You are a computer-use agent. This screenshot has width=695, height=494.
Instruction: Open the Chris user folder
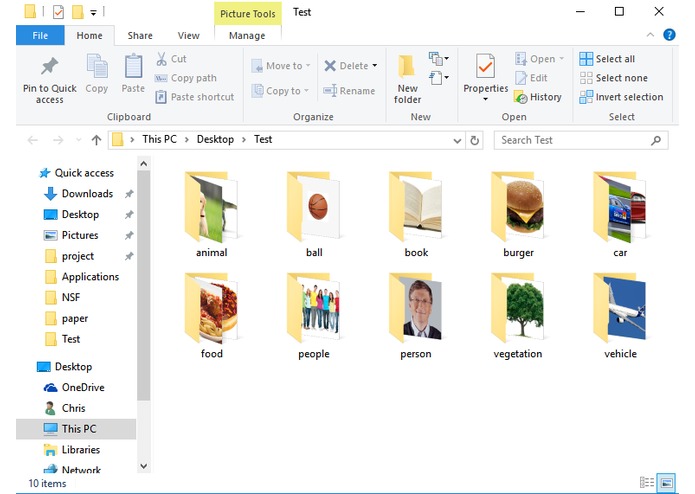coord(65,408)
